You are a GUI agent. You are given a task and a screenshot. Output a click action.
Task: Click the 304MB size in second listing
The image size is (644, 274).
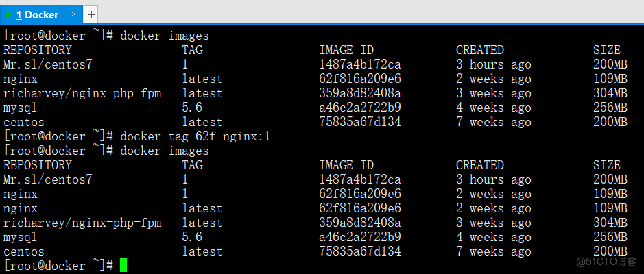pyautogui.click(x=610, y=223)
